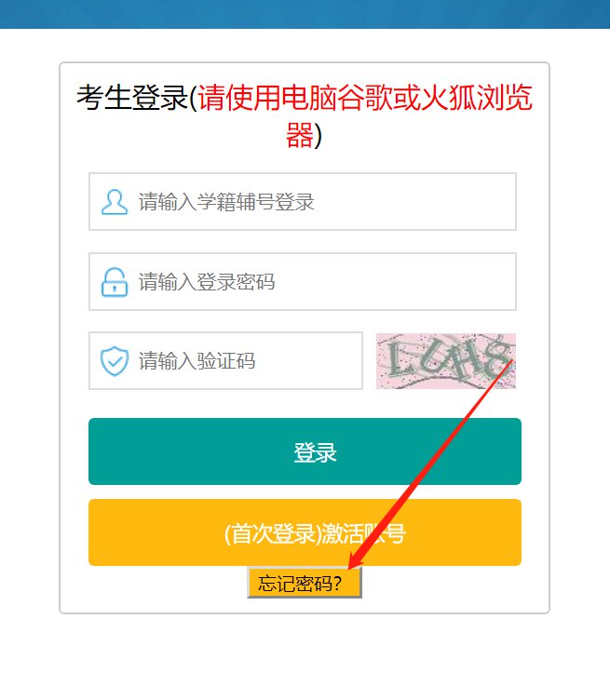Click the red 器 character in heading
This screenshot has width=610, height=700.
299,136
